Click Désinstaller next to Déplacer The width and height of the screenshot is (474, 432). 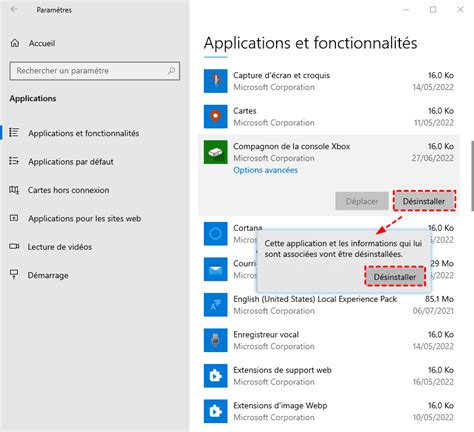424,201
